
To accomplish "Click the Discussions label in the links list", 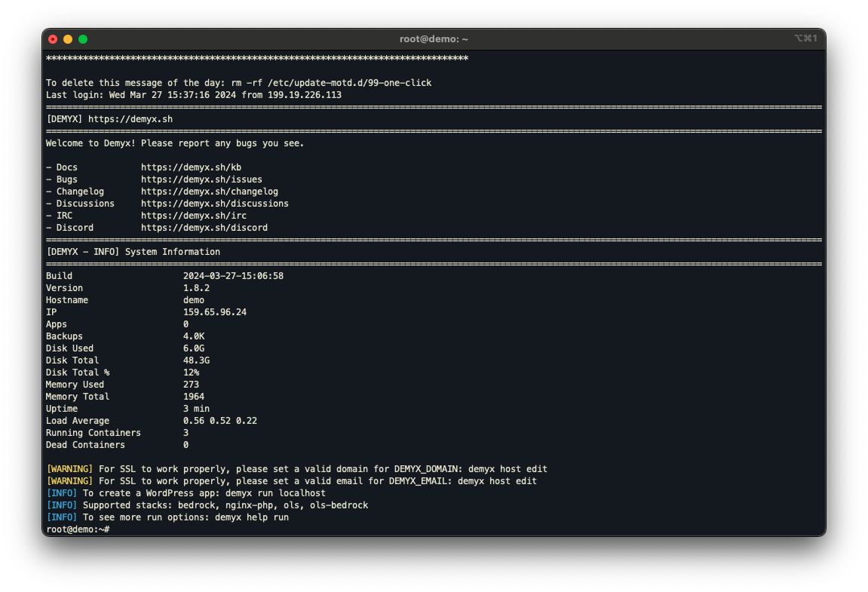I will [85, 204].
